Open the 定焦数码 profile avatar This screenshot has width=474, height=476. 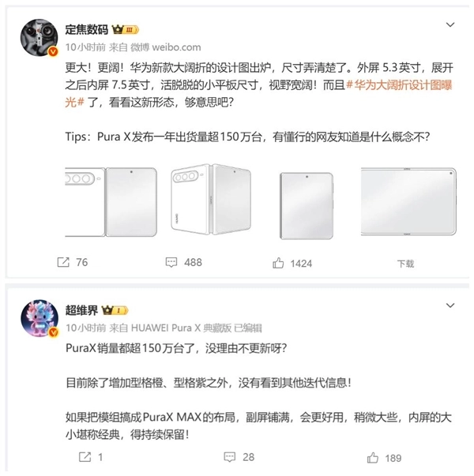click(39, 38)
